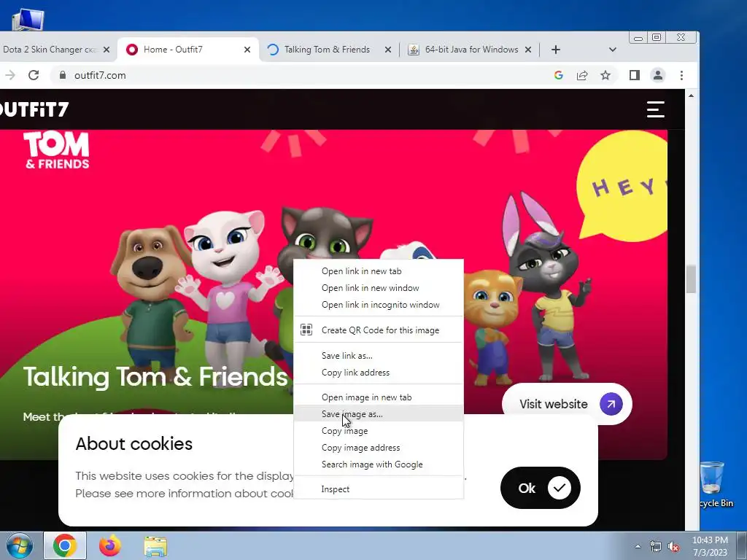Close the 64-bit Java for Windows tab

pyautogui.click(x=528, y=50)
